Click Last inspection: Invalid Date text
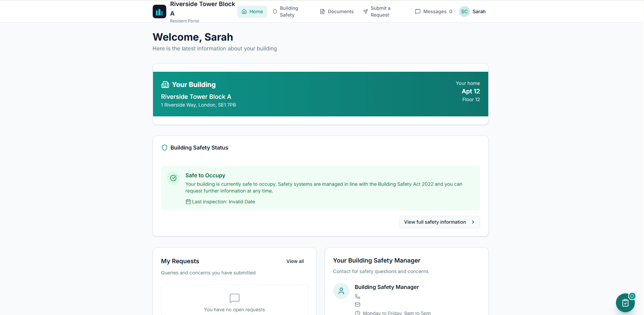Screen dimensions: 644x315 point(223,202)
